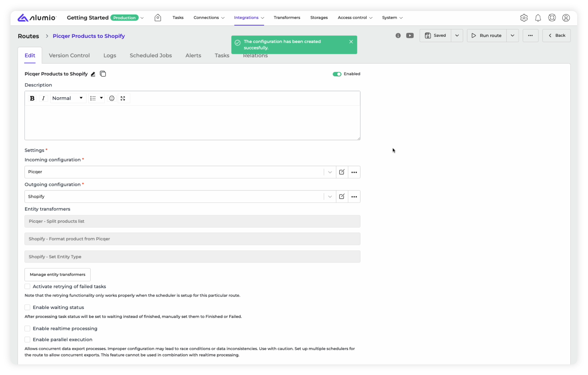Open the video tutorial icon
The image size is (588, 375).
410,35
